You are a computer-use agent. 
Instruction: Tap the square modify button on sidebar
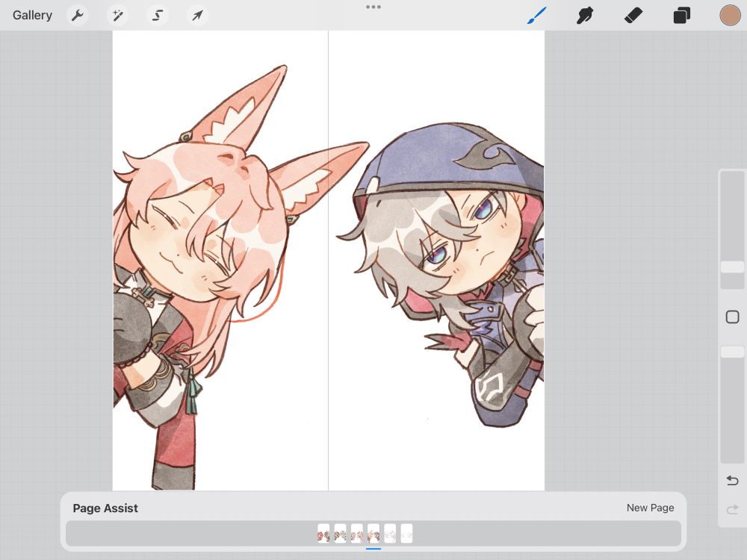click(732, 317)
